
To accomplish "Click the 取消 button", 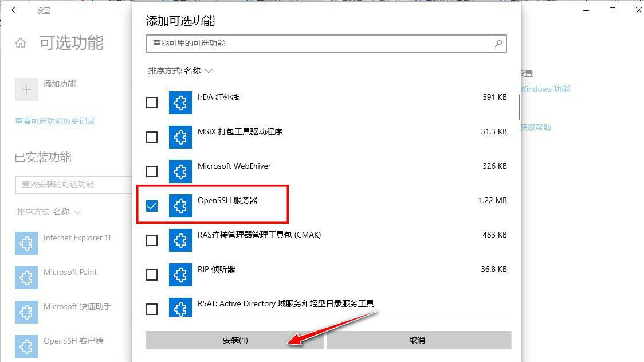I will (419, 340).
